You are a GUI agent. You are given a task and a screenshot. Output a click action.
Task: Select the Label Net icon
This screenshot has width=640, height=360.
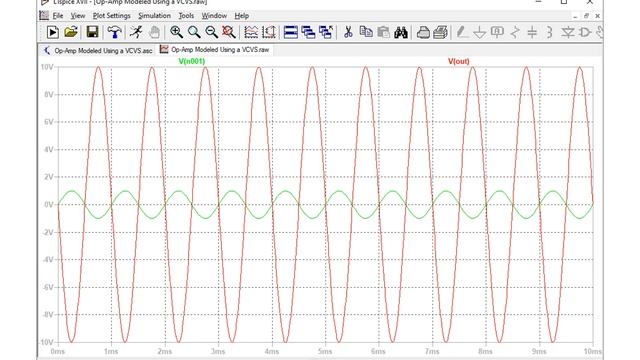tap(497, 32)
